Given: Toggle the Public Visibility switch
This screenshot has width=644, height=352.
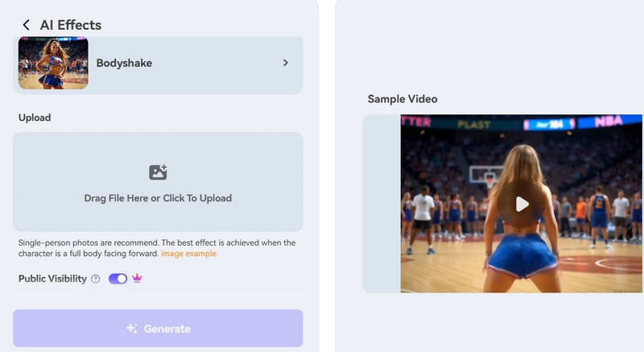Looking at the screenshot, I should point(118,279).
